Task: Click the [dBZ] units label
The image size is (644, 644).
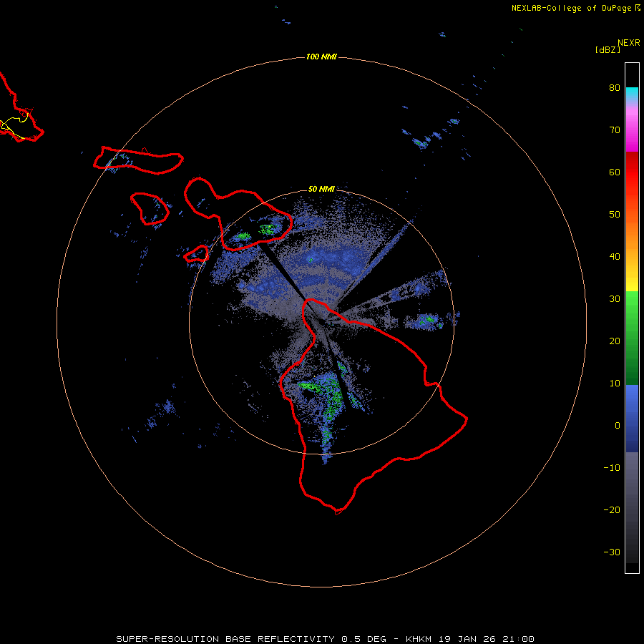Action: [x=608, y=50]
